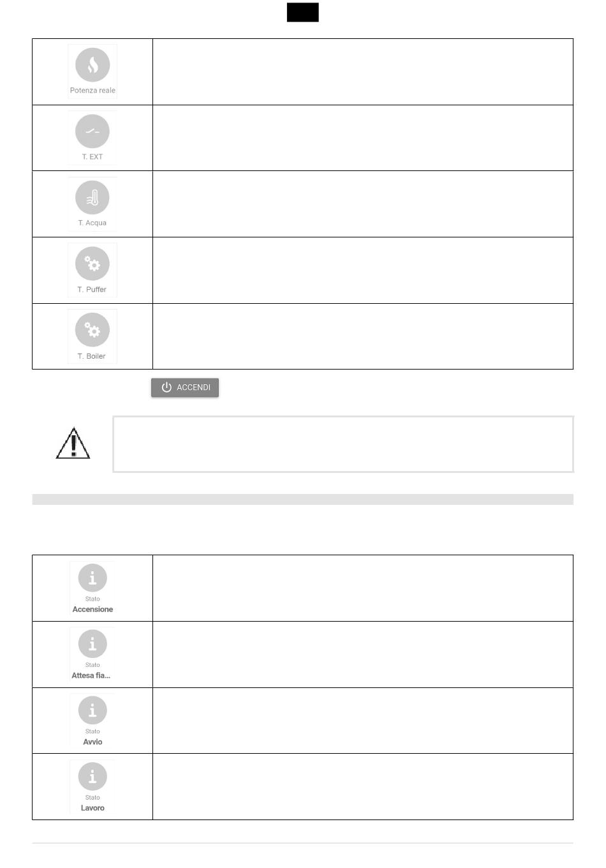Click the T. Puffer gears icon

(x=92, y=264)
